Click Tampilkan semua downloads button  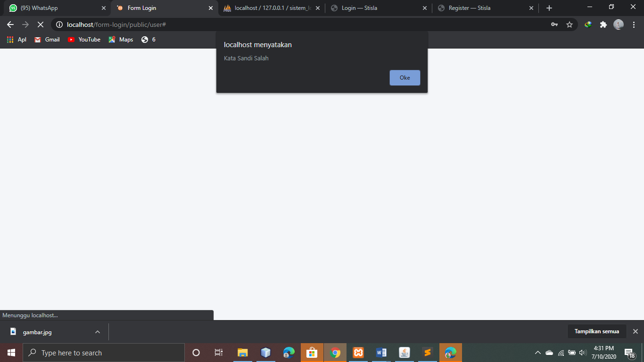(596, 331)
